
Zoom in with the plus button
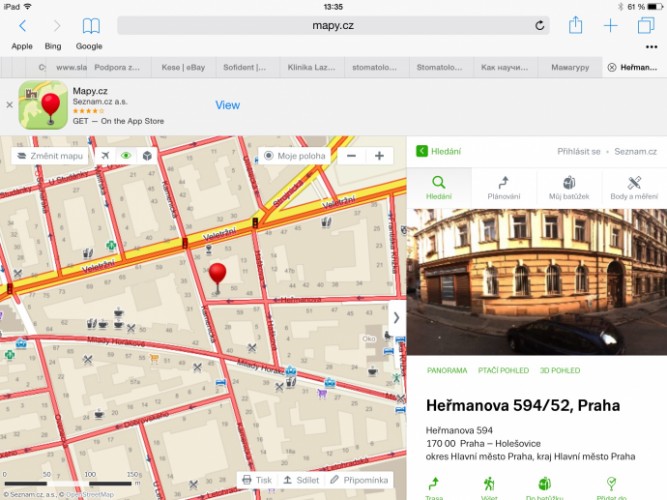(379, 156)
